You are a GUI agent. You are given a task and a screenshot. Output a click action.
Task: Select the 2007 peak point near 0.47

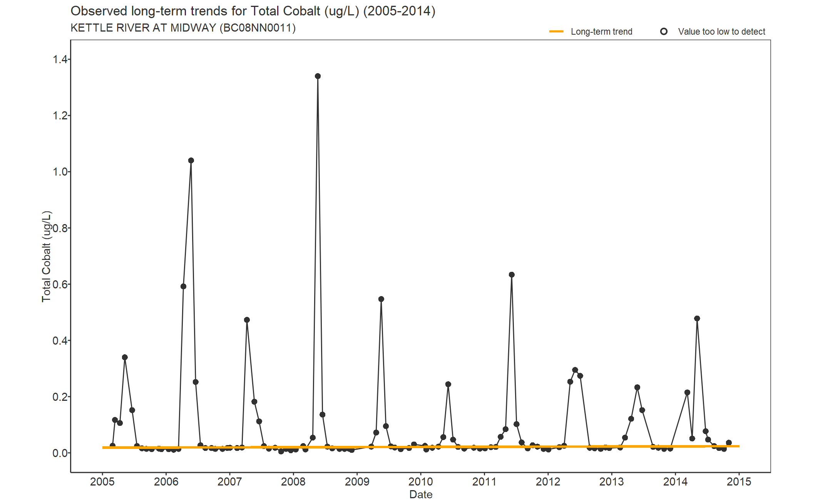click(x=247, y=320)
